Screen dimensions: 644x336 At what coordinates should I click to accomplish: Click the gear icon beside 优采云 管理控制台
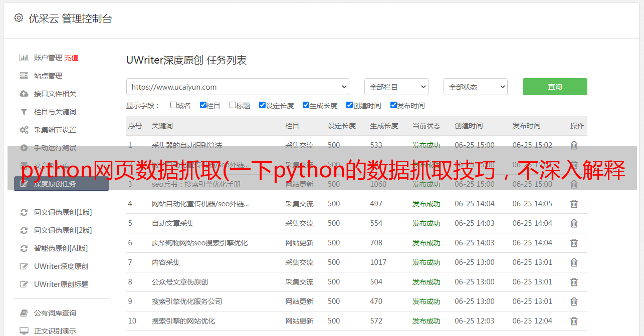[x=19, y=18]
